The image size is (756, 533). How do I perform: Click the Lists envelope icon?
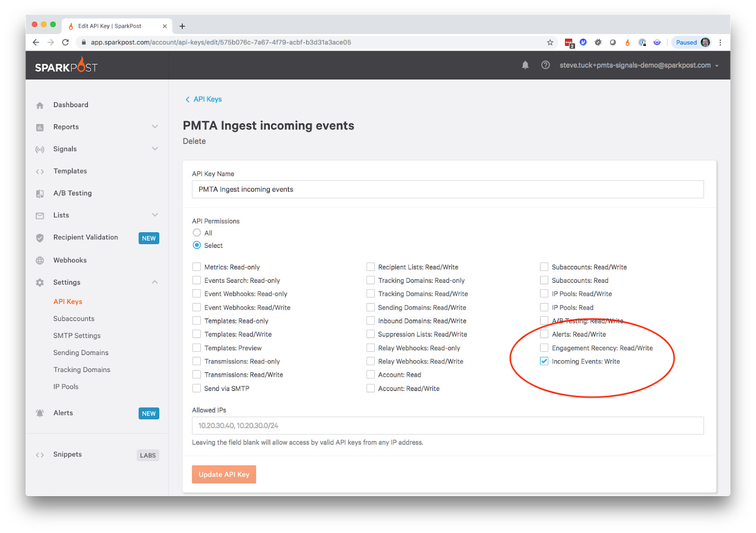[x=40, y=215]
